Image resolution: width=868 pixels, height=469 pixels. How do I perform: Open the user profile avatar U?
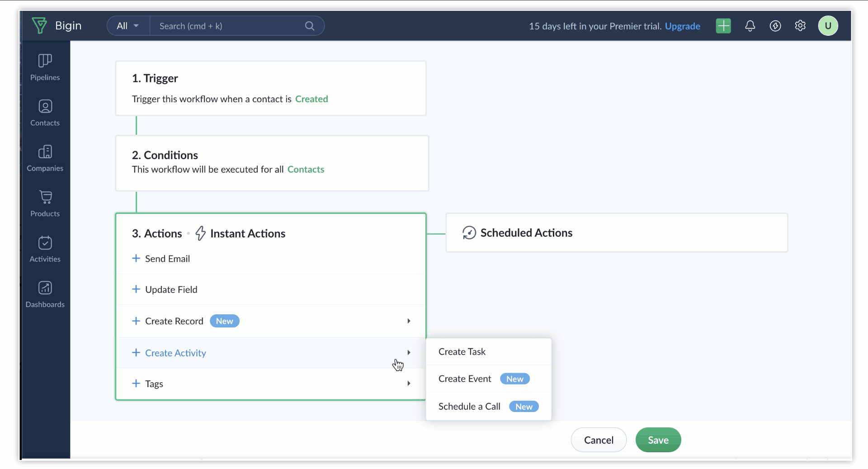point(828,26)
